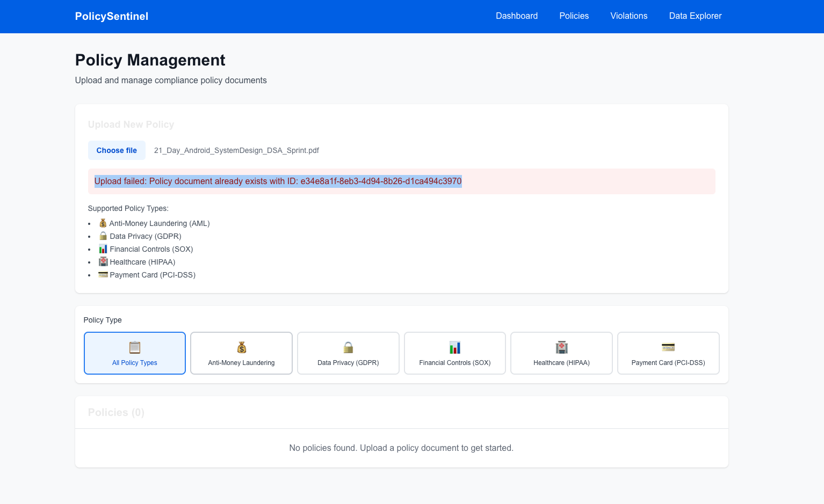Click the money bag icon in the supported types list
Screen dimensions: 824x504
(103, 223)
